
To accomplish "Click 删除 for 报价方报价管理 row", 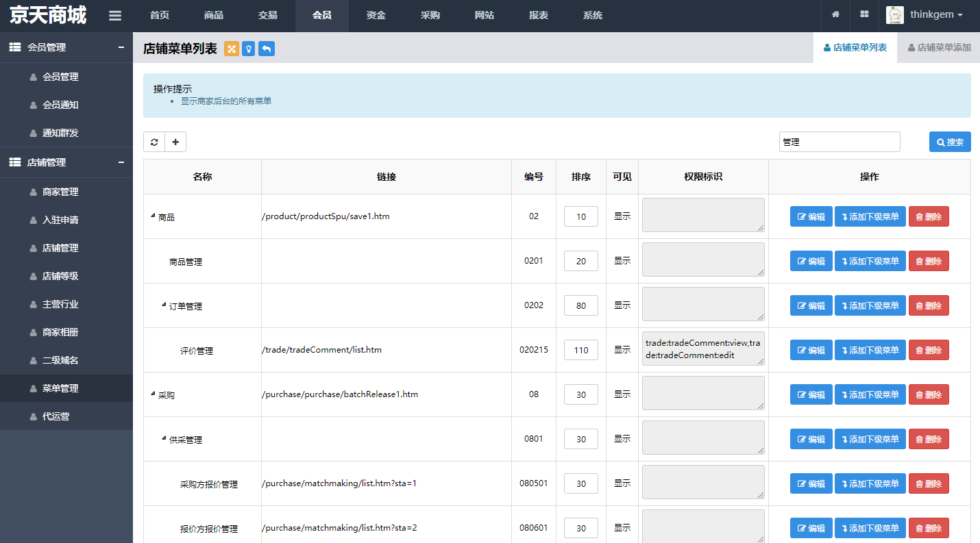I will [929, 528].
